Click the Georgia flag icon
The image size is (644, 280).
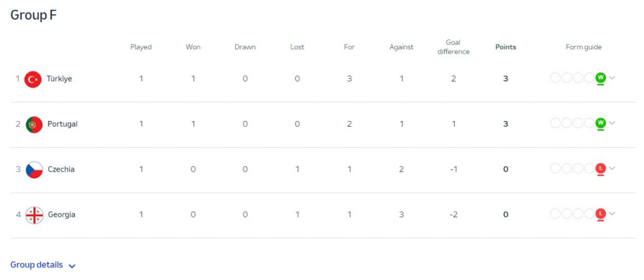tap(34, 215)
